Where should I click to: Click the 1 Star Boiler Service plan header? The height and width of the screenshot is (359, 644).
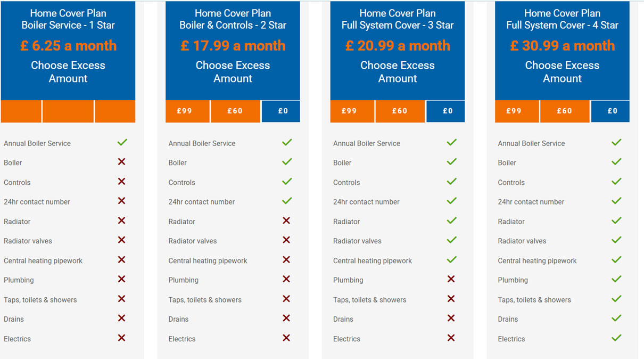(68, 19)
